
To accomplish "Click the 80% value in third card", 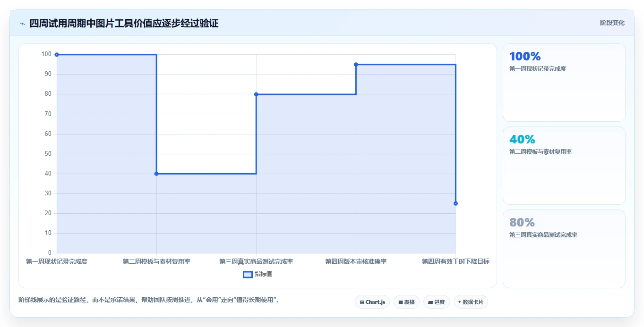I will [x=522, y=223].
